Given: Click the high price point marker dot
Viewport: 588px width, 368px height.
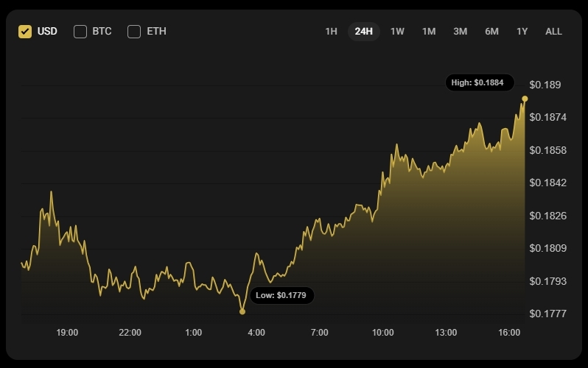Looking at the screenshot, I should tap(525, 99).
